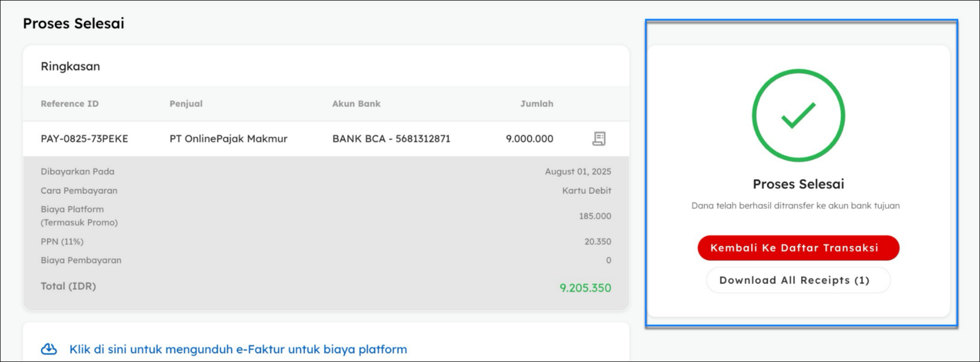Click the cloud download icon
The width and height of the screenshot is (980, 362).
point(49,349)
